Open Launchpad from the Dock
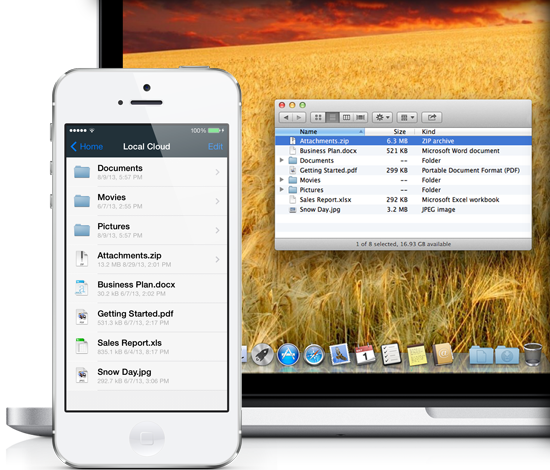The width and height of the screenshot is (550, 470). (262, 355)
